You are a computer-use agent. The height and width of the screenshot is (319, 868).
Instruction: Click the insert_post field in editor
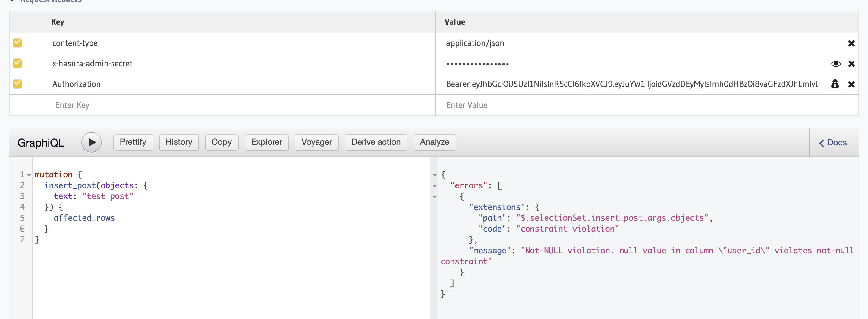tap(70, 185)
